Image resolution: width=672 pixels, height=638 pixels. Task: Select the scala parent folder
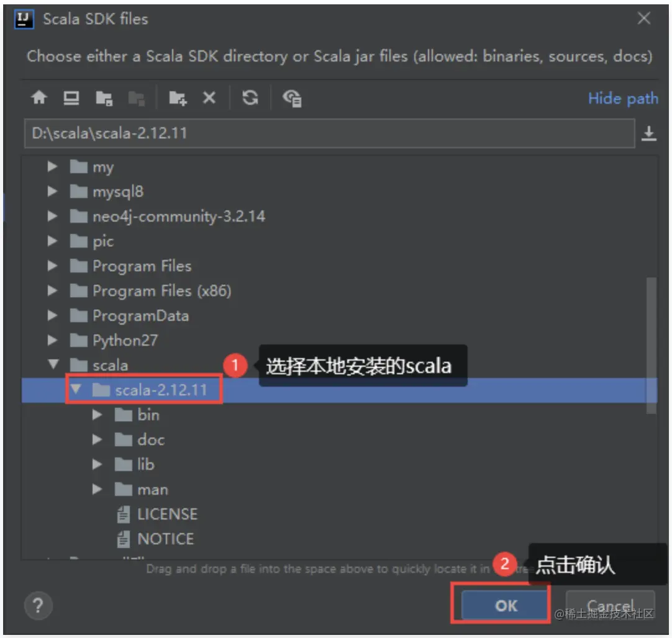pyautogui.click(x=99, y=366)
